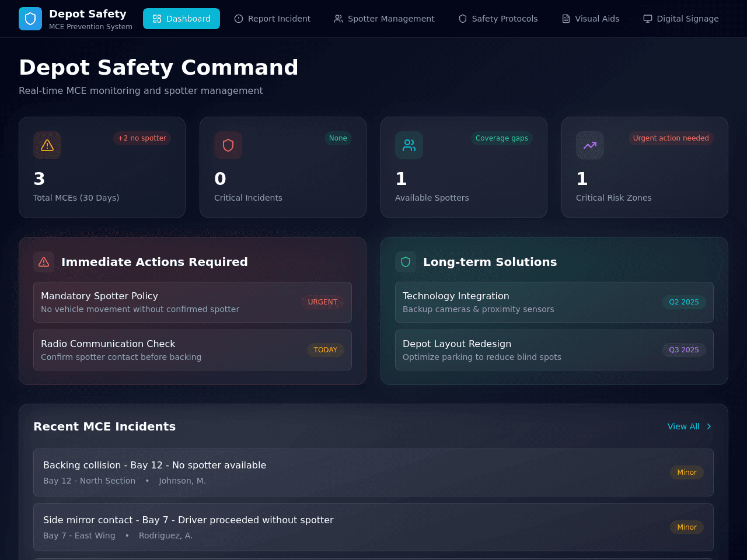Click the trending arrow icon on Critical Risk Zones card
747x560 pixels.
(590, 145)
